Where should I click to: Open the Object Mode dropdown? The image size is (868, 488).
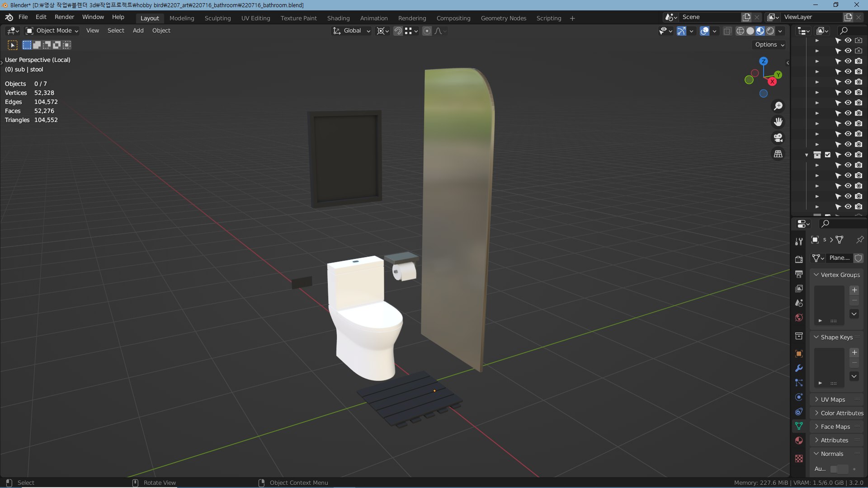pos(52,31)
